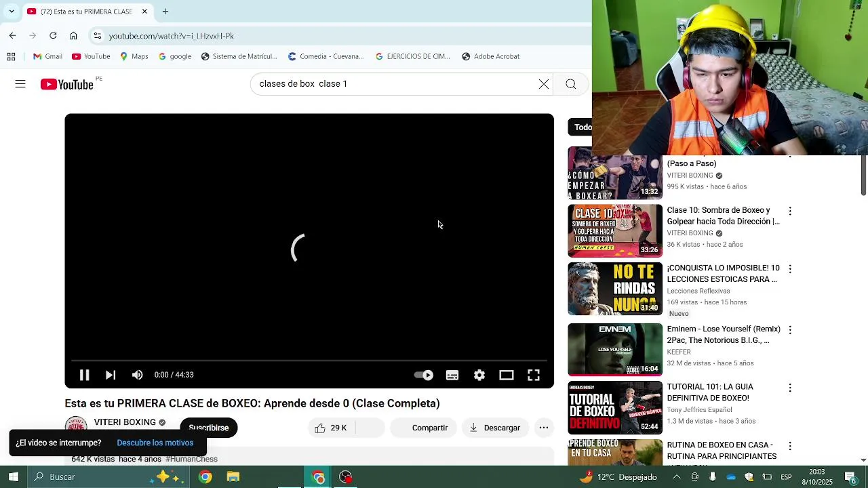The width and height of the screenshot is (868, 488).
Task: Select the 'Todo' filter chip
Action: [581, 127]
